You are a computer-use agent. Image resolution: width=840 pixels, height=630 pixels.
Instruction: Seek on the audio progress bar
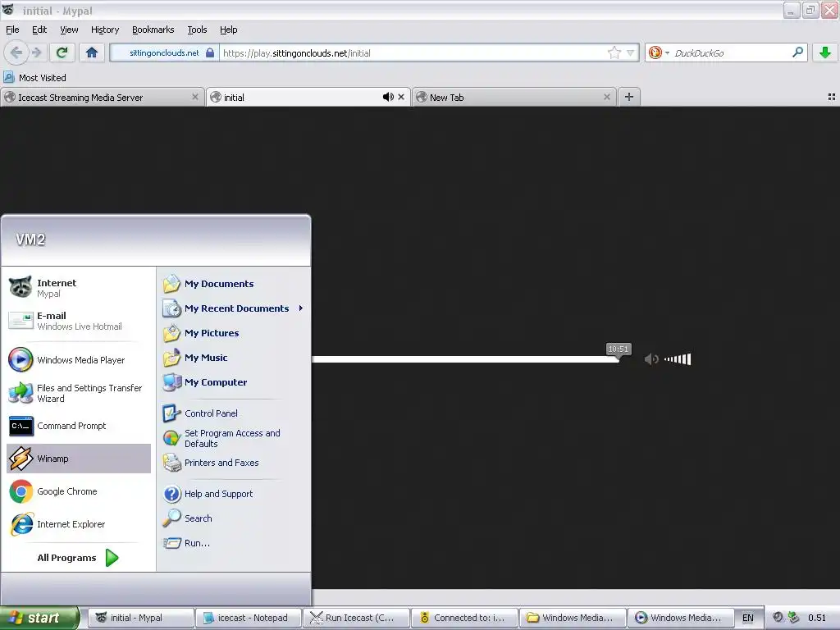[465, 359]
